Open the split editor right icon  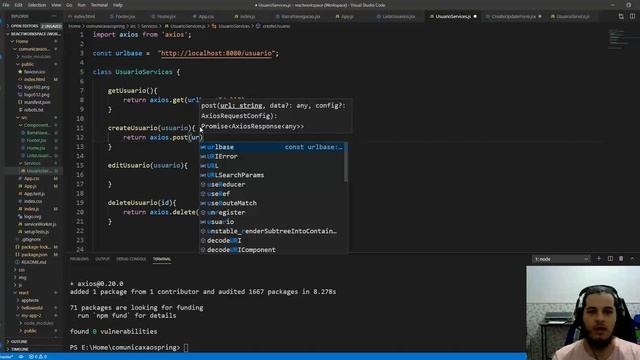[x=632, y=16]
